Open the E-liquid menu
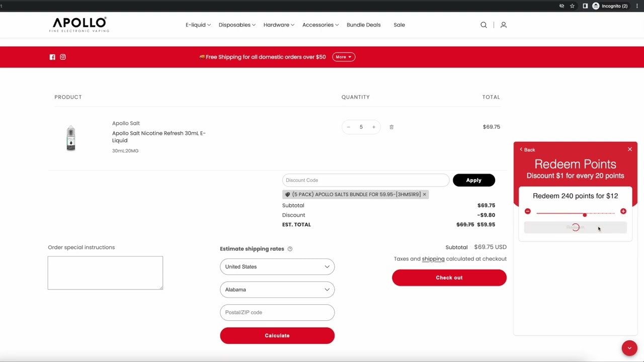Viewport: 644px width, 362px height. tap(198, 25)
